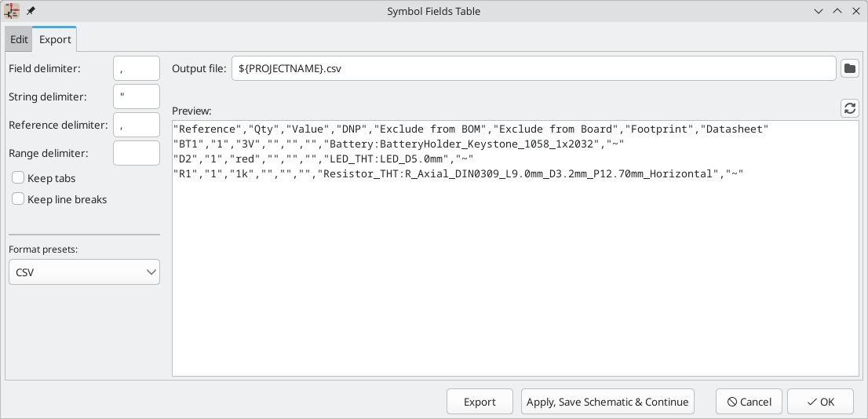Screen dimensions: 868x419
Task: Maximize the Symbol Fields Table window
Action: click(x=837, y=11)
